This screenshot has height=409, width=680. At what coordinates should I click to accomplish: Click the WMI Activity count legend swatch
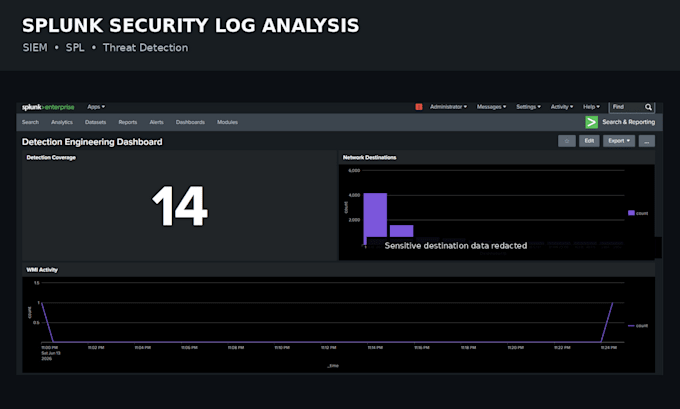pos(631,326)
